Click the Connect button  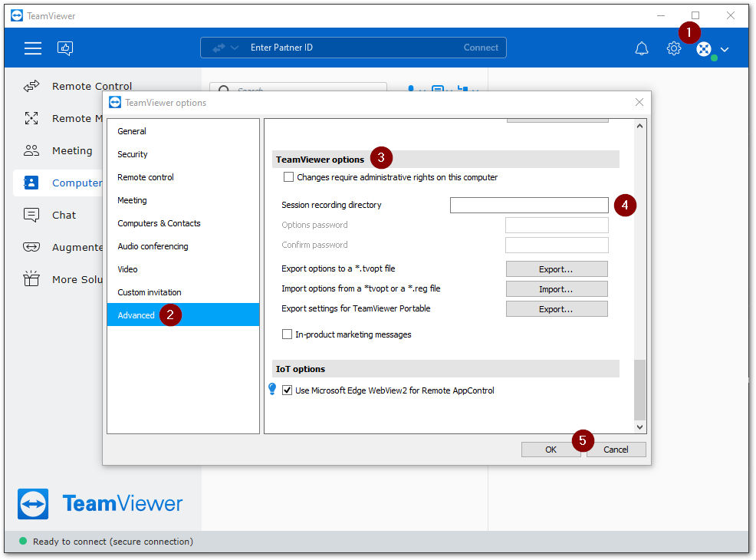click(x=481, y=48)
